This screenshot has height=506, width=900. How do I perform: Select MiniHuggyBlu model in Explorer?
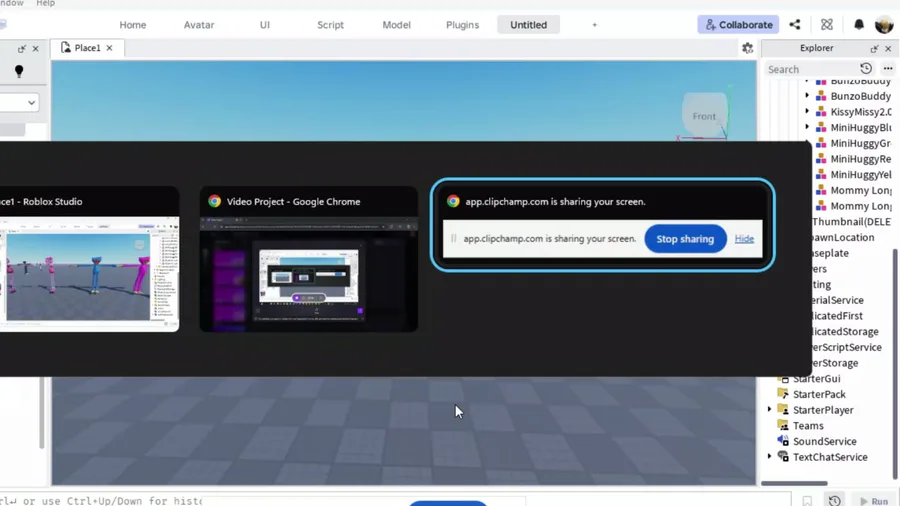pyautogui.click(x=860, y=127)
